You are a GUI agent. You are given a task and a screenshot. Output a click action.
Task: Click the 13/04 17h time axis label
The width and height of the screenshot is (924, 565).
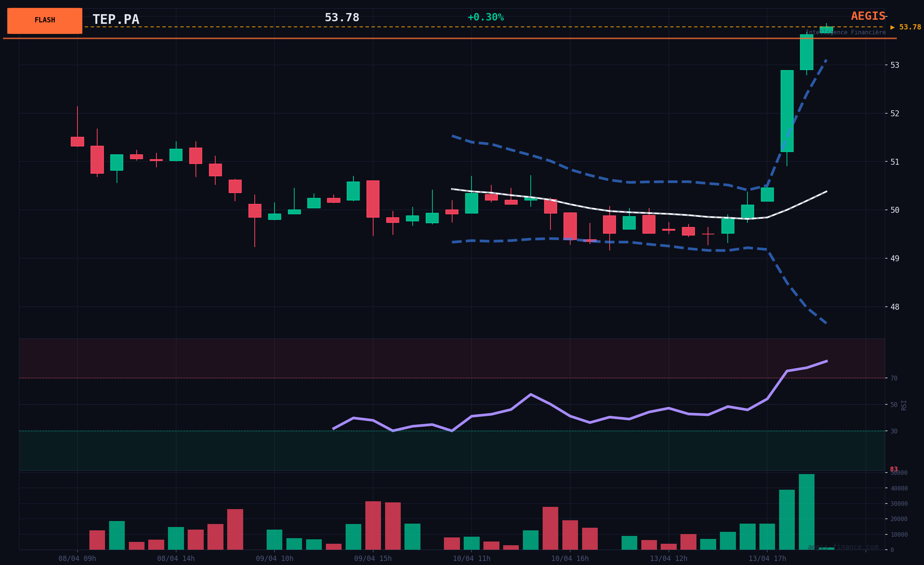pyautogui.click(x=767, y=559)
